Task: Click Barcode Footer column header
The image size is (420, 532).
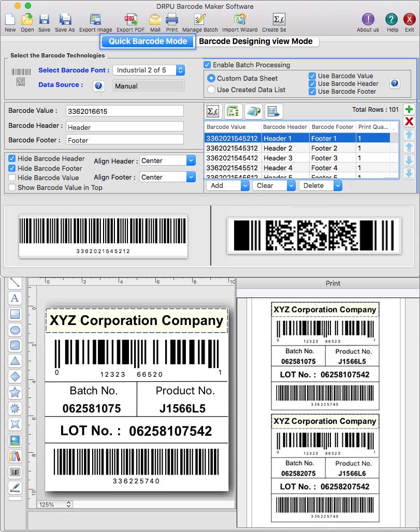Action: tap(332, 127)
